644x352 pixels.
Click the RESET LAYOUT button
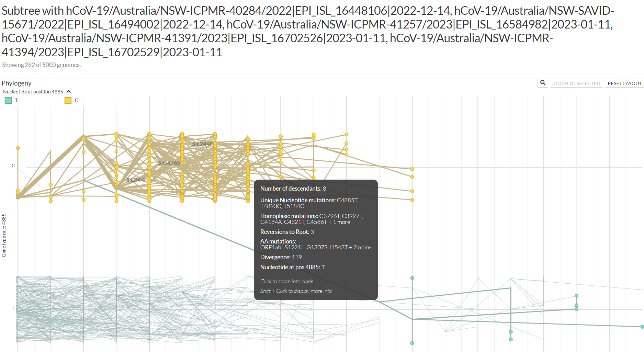click(624, 83)
